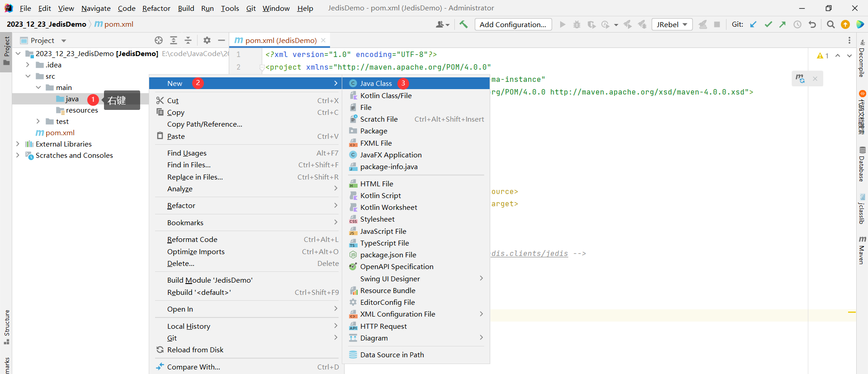Open the Database tool window

862,164
